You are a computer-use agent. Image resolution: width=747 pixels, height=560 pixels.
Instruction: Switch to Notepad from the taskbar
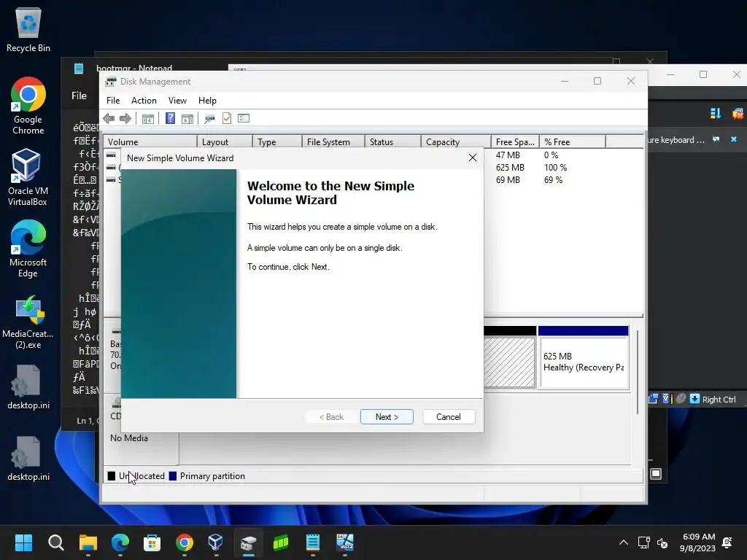tap(312, 542)
